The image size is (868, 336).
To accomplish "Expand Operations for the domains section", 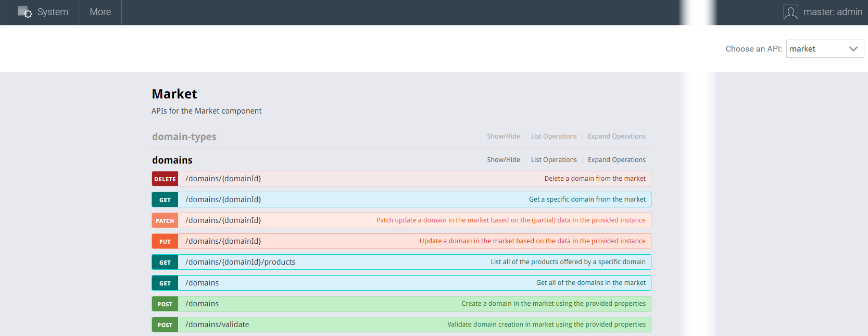I will pos(617,160).
